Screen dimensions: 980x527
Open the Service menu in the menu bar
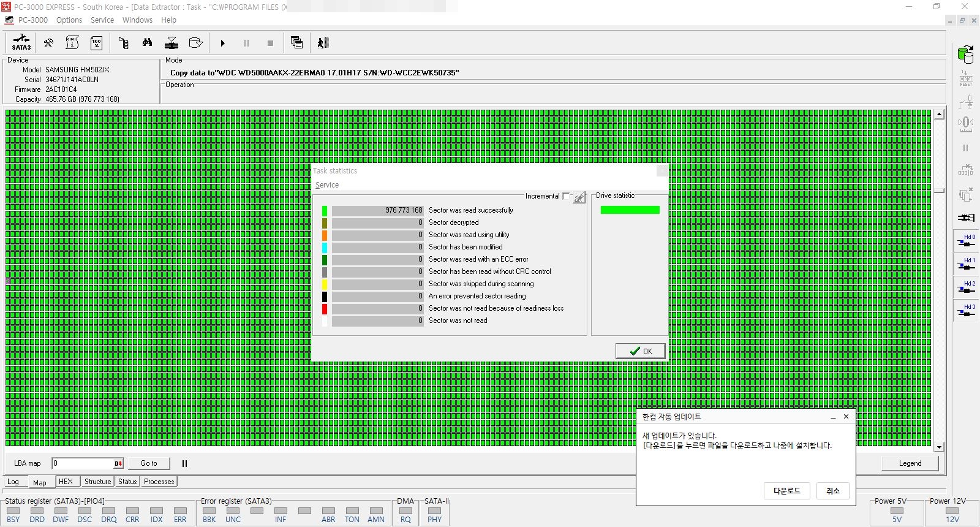click(x=102, y=20)
